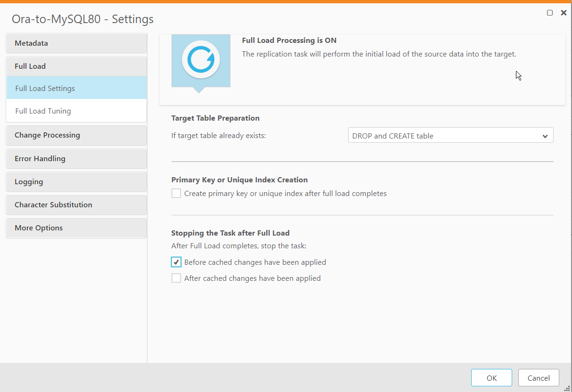Screen dimensions: 572x392
Task: Uncheck Before cached changes have been applied
Action: point(176,262)
